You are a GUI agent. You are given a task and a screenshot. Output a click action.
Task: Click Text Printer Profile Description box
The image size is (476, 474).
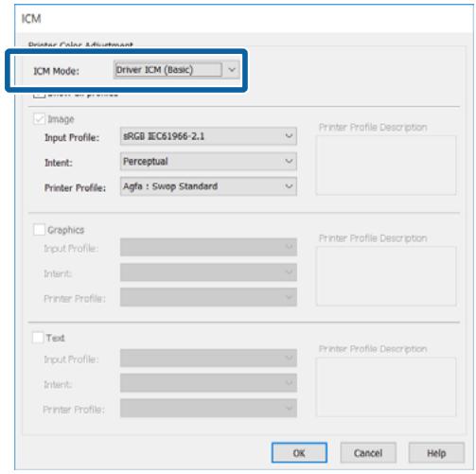tap(386, 387)
